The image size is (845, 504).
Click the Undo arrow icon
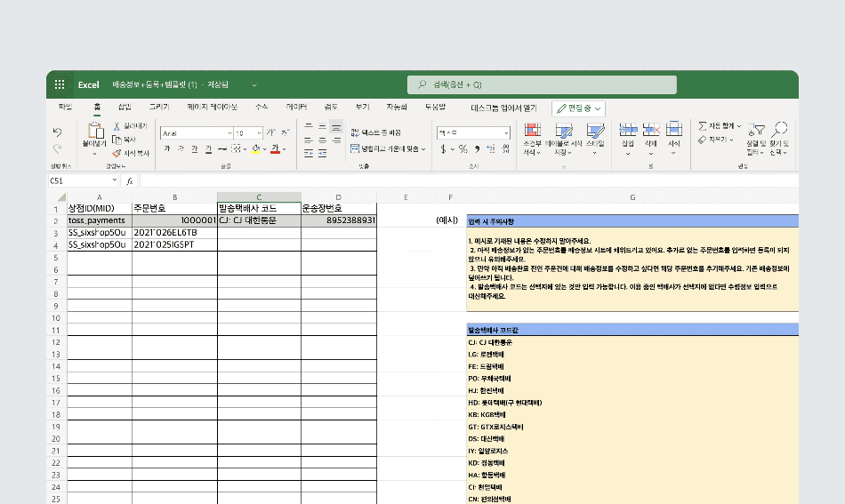58,132
